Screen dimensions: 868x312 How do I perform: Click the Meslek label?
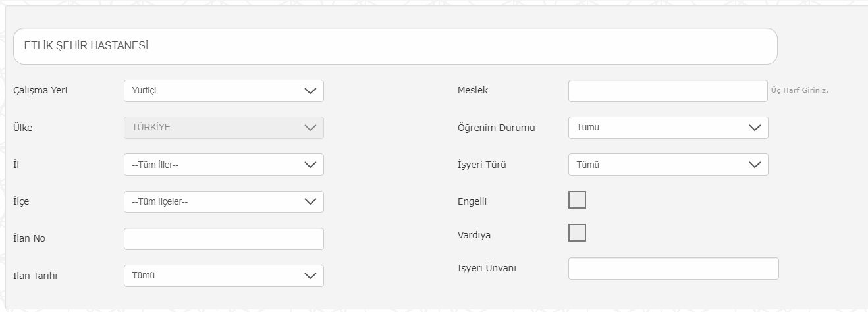pos(472,91)
